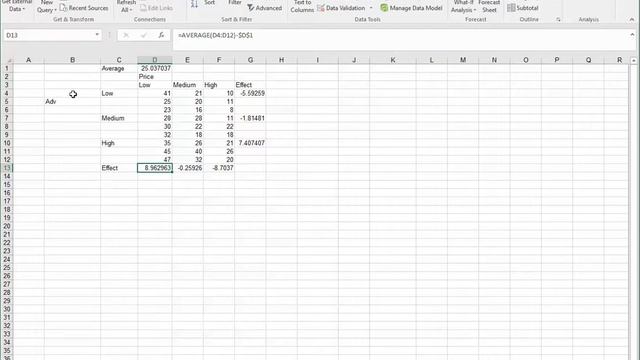
Task: Select row 1 header
Action: [7, 68]
